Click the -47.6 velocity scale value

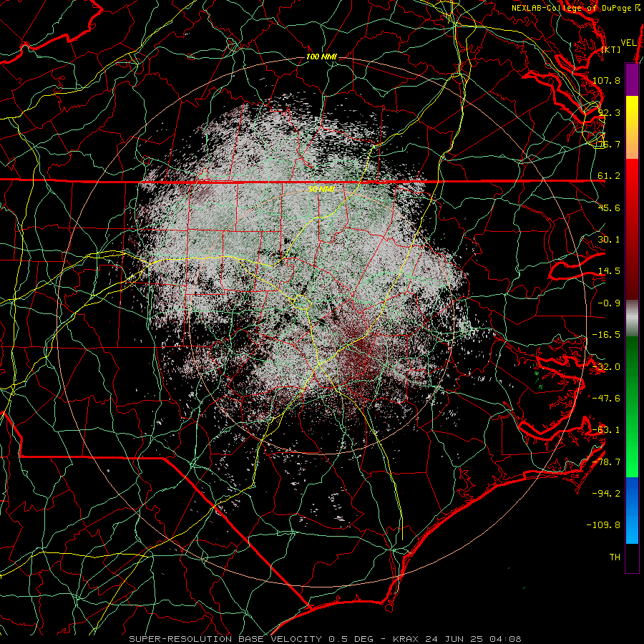[606, 399]
